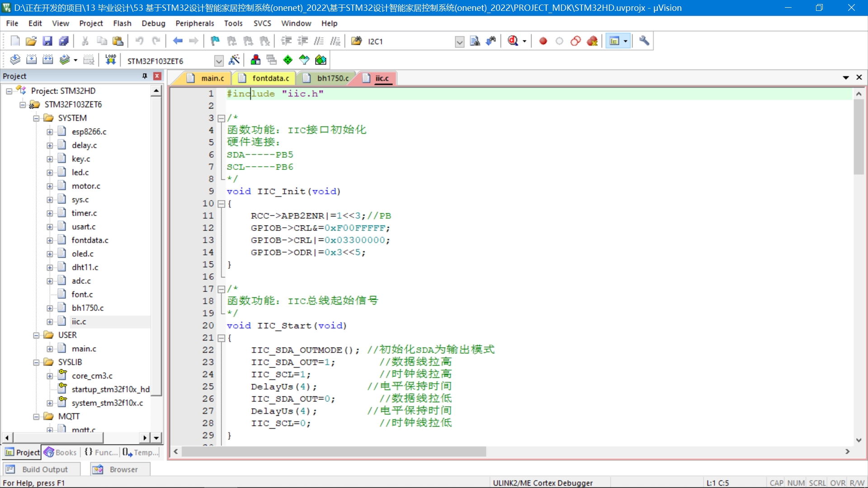Screen dimensions: 868x488
Task: Click the New file icon
Action: tap(15, 41)
